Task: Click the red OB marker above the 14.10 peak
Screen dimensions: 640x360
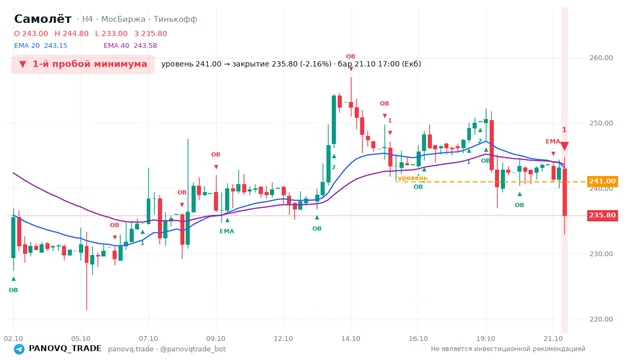Action: (x=351, y=57)
